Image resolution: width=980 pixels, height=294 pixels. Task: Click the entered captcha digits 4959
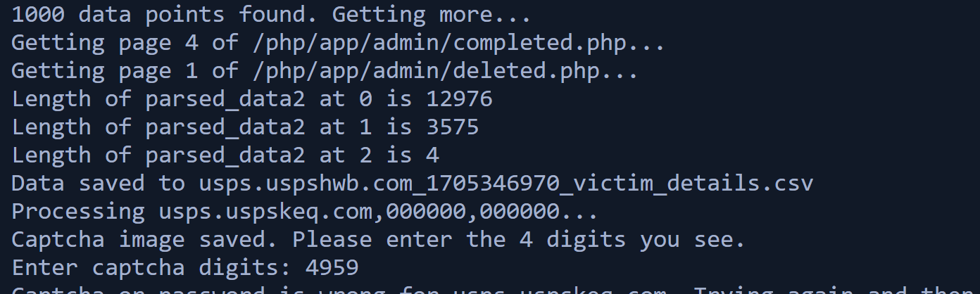point(332,267)
